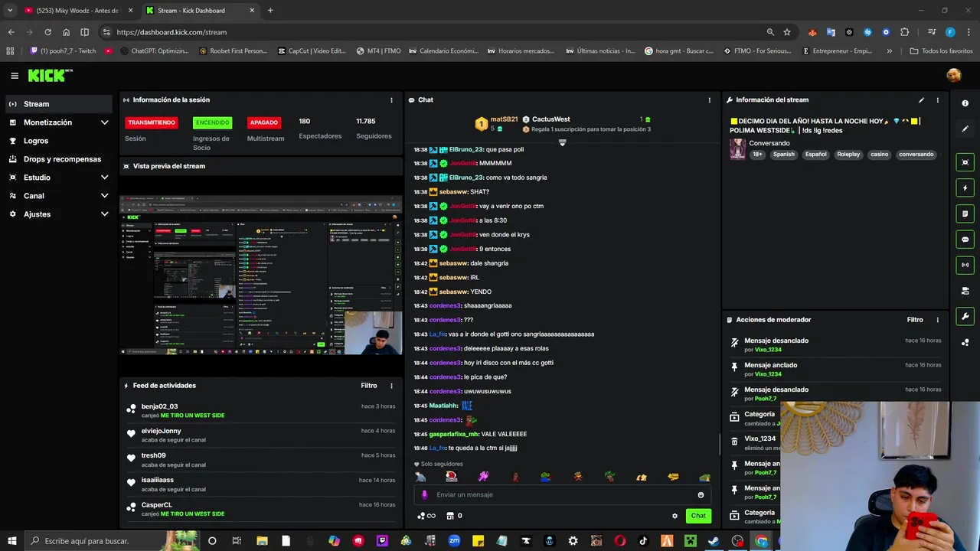Image resolution: width=980 pixels, height=551 pixels.
Task: Open the Chat panel three-dot menu
Action: 709,100
